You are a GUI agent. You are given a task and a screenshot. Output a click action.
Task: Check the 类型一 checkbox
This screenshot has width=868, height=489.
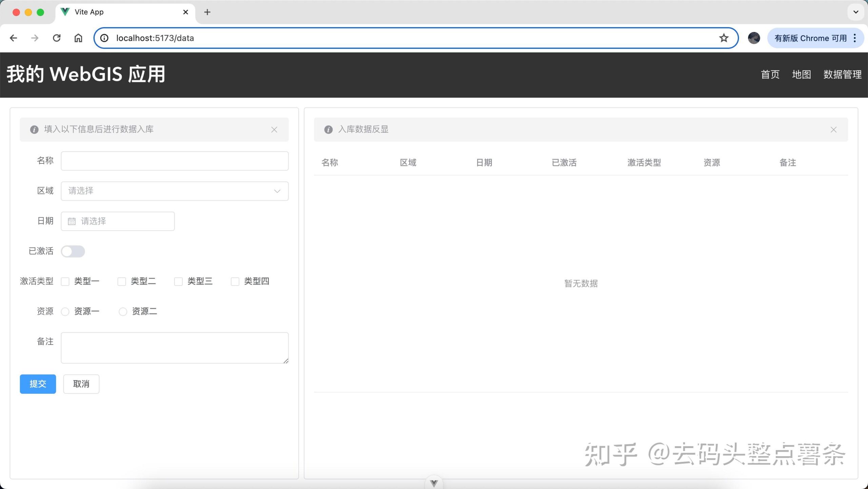65,281
